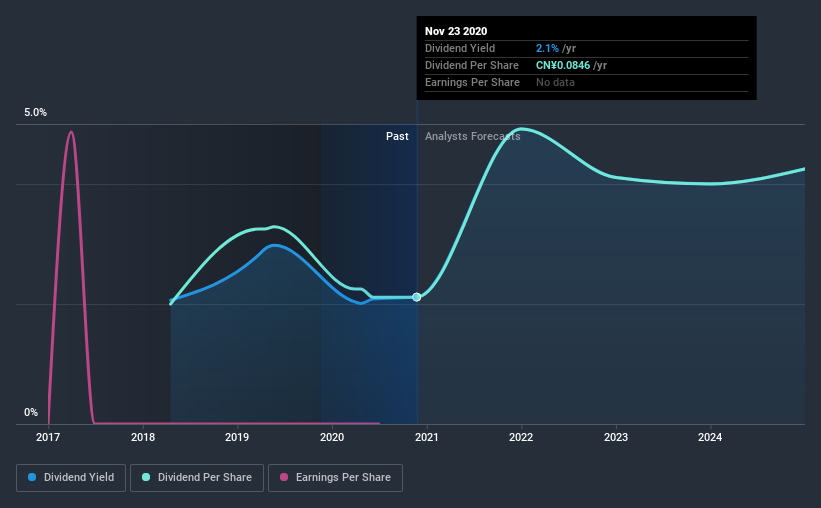Screen dimensions: 821x508
Task: Click the No data earnings value
Action: [x=555, y=82]
